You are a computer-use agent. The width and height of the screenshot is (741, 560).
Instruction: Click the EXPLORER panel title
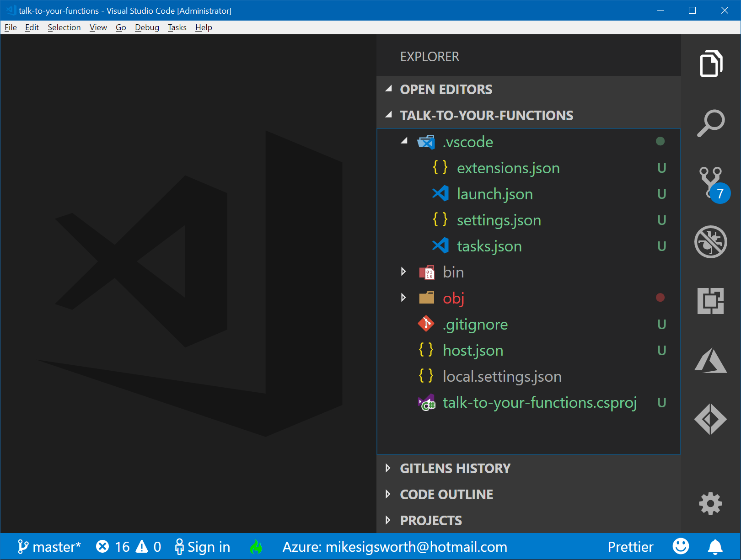(430, 57)
